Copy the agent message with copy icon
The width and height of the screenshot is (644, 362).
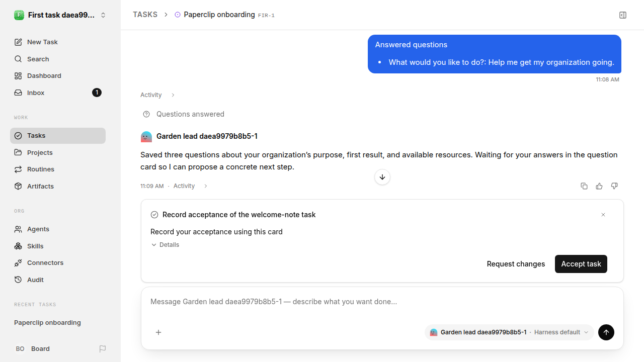(584, 186)
